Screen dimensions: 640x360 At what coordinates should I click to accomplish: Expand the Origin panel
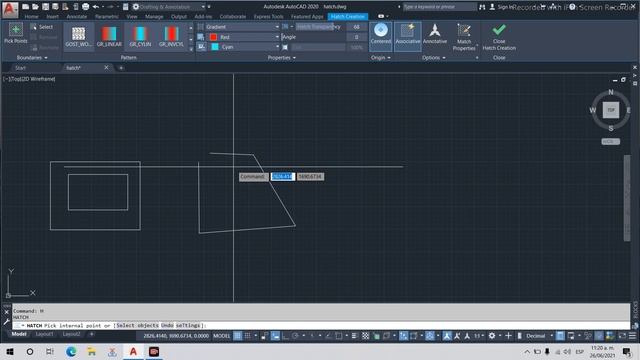380,58
